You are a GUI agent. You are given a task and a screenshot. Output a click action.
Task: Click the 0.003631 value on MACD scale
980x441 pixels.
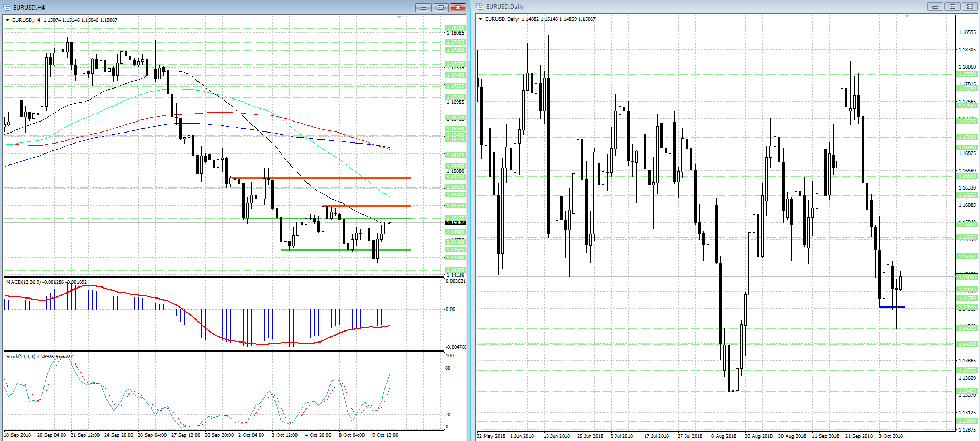point(455,281)
